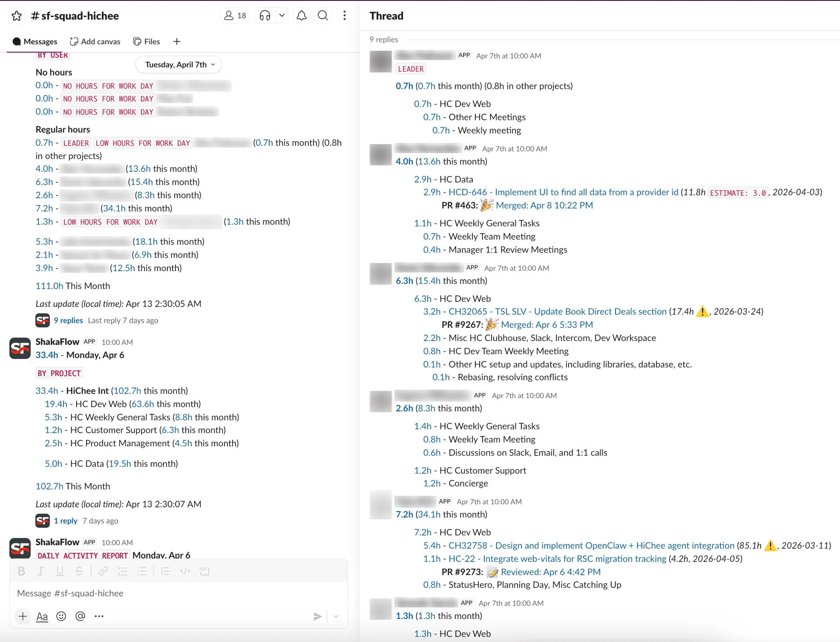The height and width of the screenshot is (642, 840).
Task: Toggle strikethrough formatting in composer
Action: tap(79, 571)
